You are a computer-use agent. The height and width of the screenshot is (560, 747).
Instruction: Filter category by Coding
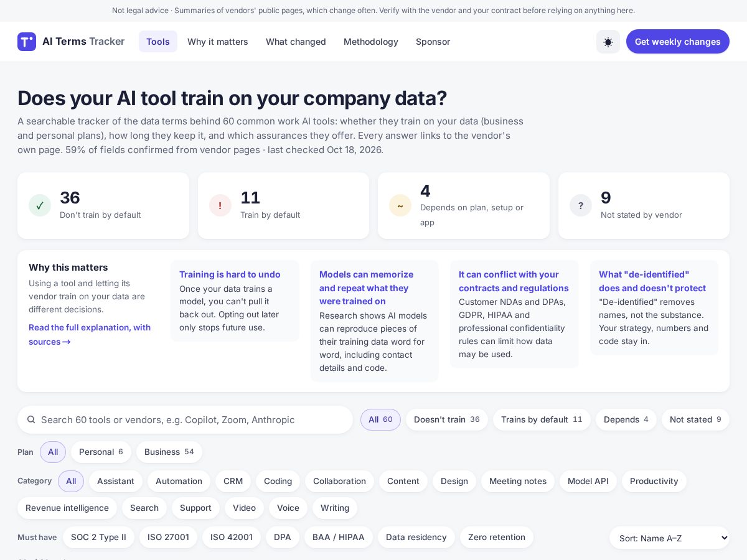click(278, 481)
